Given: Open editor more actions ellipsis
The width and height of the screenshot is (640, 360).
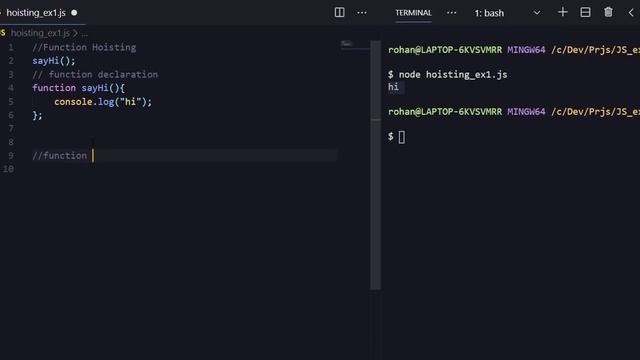Looking at the screenshot, I should pyautogui.click(x=362, y=13).
